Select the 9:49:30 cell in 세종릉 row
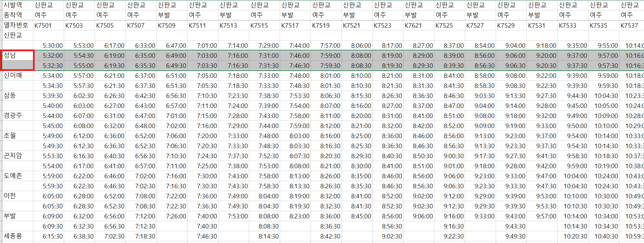This screenshot has width=644, height=243. [511, 236]
